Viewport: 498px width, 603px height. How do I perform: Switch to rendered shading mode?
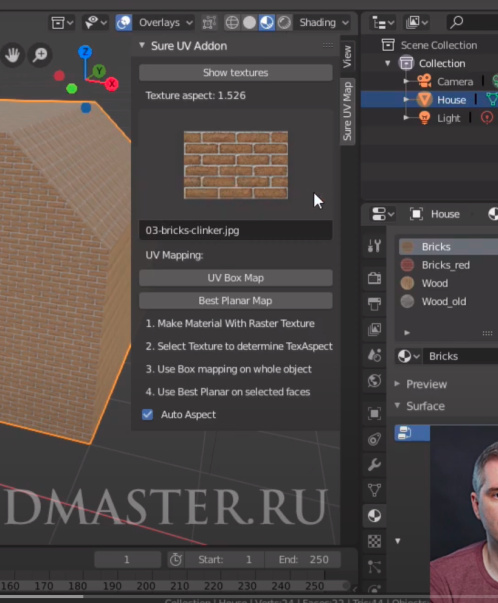coord(284,23)
